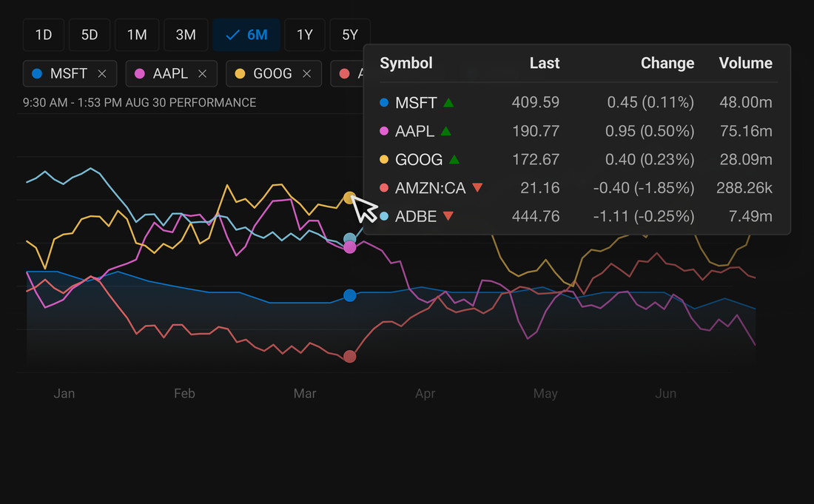Click the ADBE last price 444.76

(x=536, y=216)
